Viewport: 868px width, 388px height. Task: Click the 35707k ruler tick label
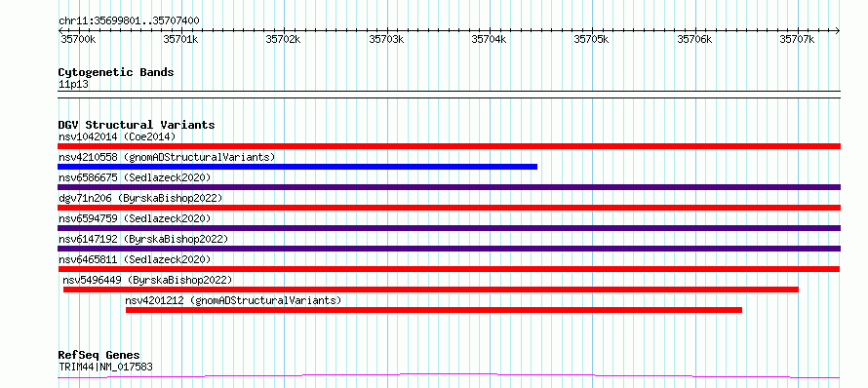coord(797,39)
